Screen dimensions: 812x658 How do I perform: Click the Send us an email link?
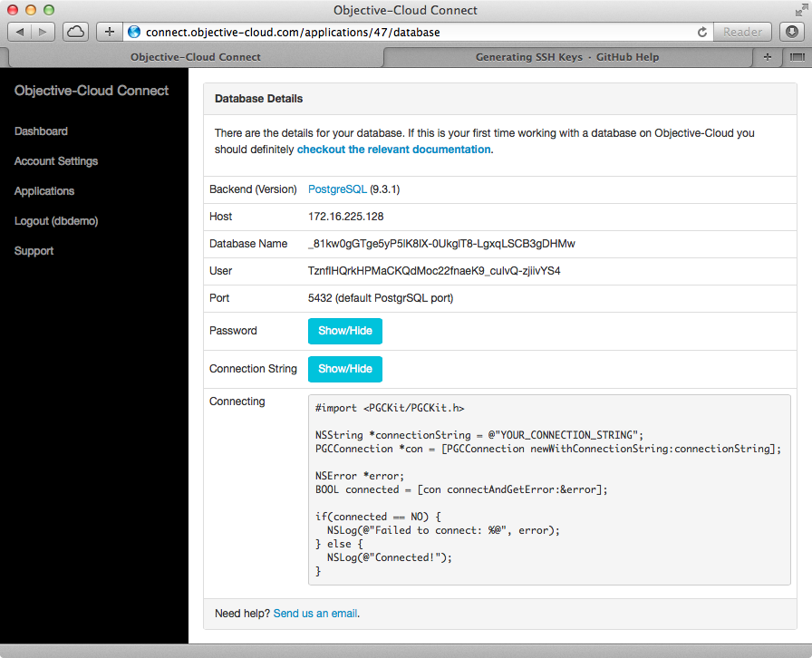click(315, 614)
